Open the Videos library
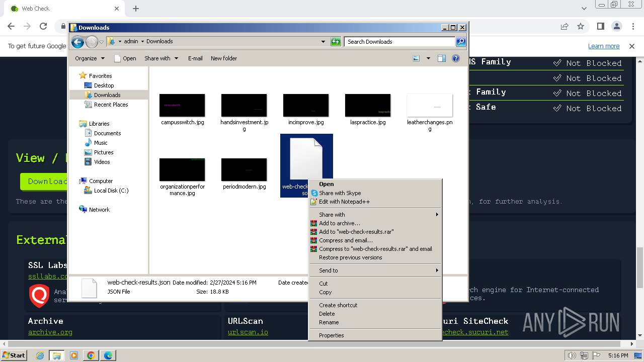The width and height of the screenshot is (644, 362). click(x=102, y=162)
